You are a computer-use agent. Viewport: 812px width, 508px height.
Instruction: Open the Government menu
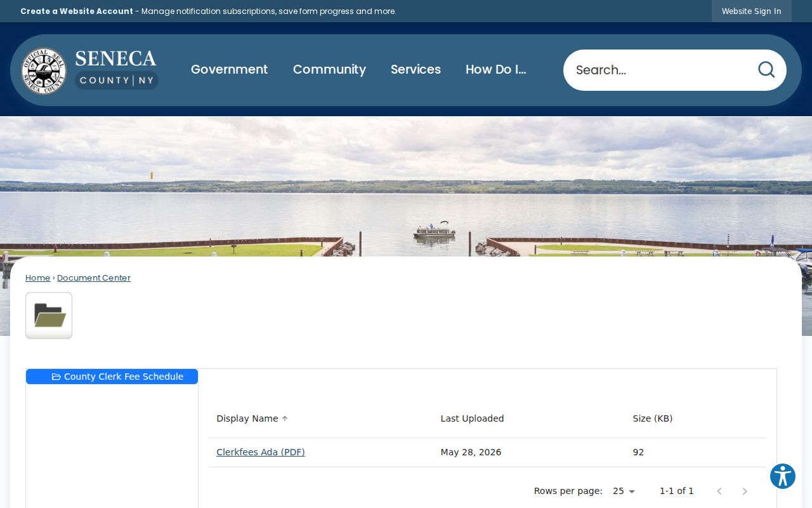229,70
